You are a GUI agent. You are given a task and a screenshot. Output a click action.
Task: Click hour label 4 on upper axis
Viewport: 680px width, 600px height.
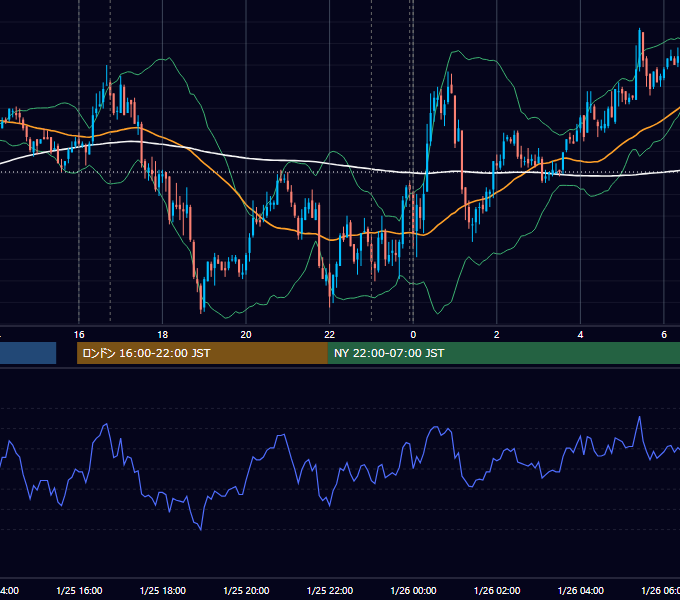click(x=580, y=335)
